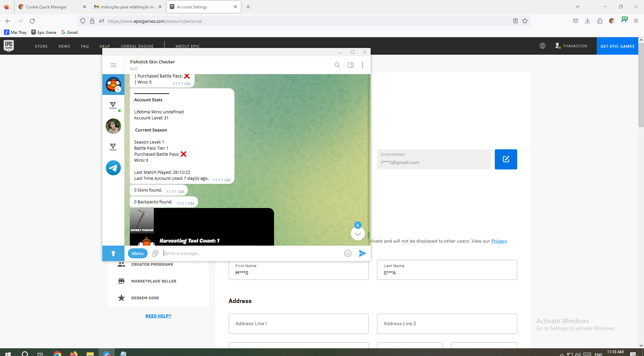
Task: Click Address Line 1 field
Action: click(x=299, y=324)
